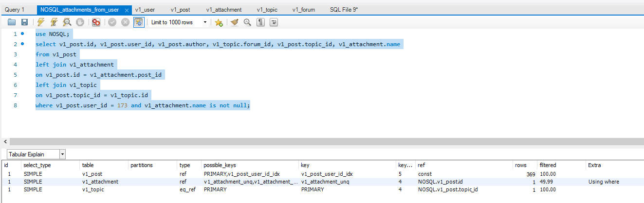
Task: Open the Query 1 tab
Action: 15,10
